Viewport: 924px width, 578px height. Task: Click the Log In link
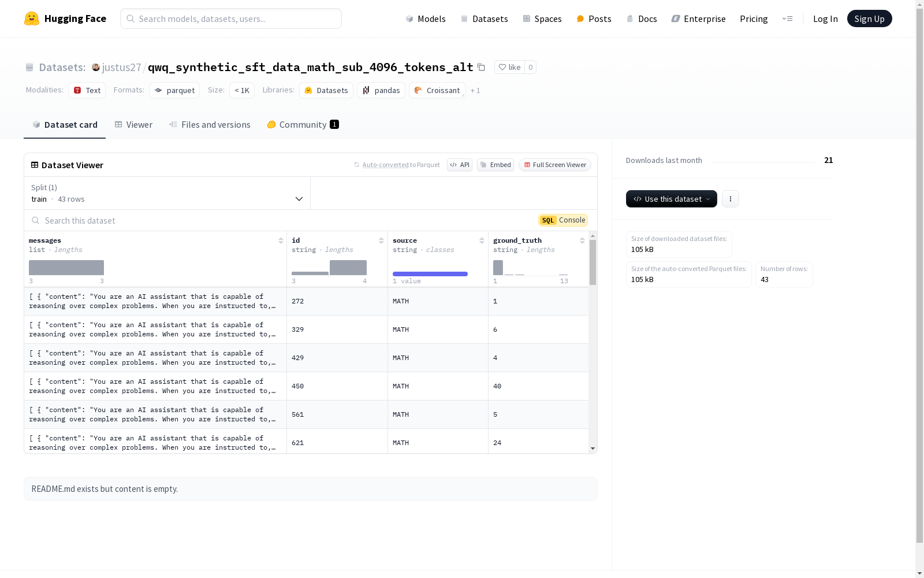[825, 18]
